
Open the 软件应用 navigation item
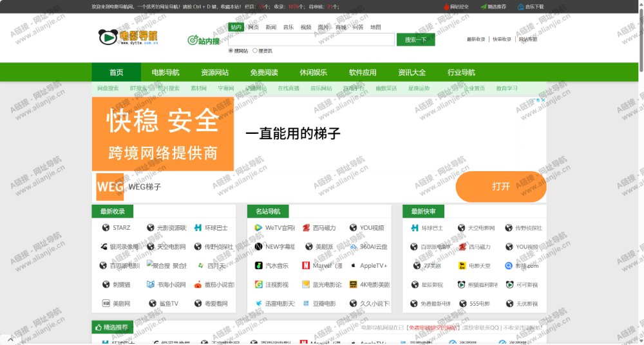pyautogui.click(x=363, y=72)
